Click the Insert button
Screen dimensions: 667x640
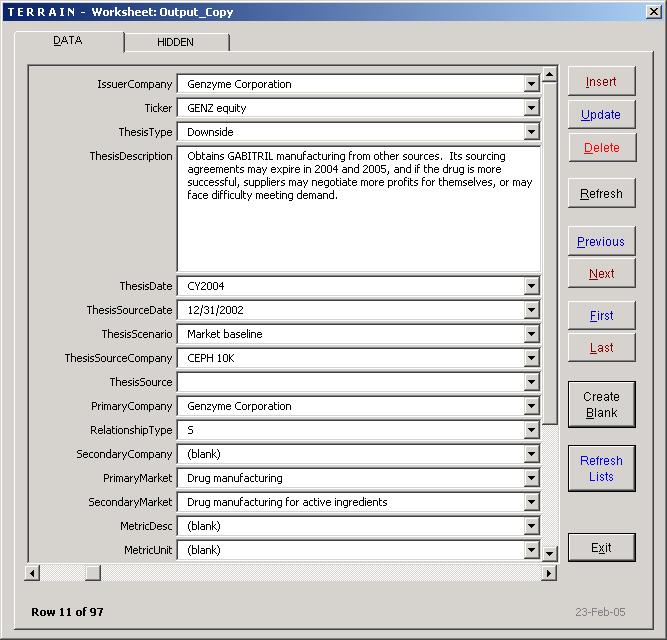click(601, 81)
